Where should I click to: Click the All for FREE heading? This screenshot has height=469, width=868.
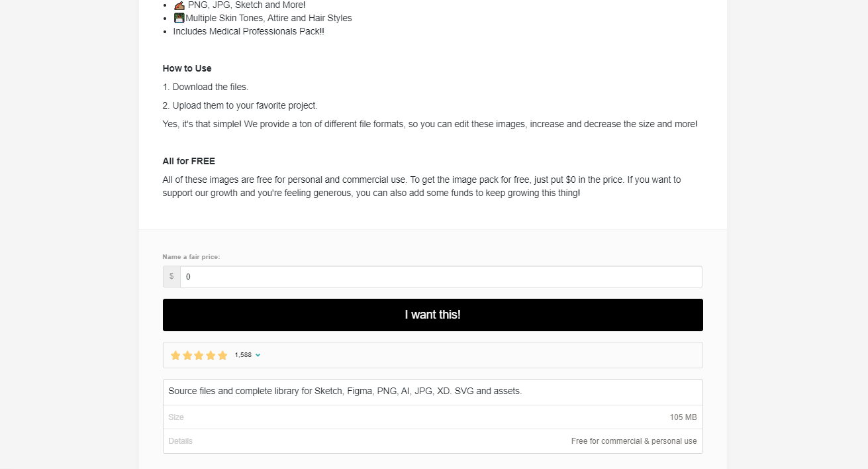[x=189, y=161]
